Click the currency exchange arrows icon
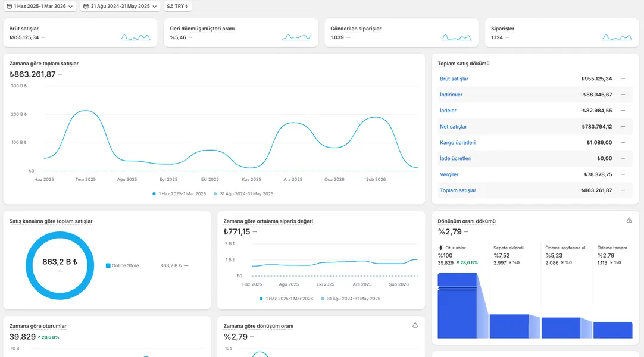The height and width of the screenshot is (357, 644). tap(170, 6)
